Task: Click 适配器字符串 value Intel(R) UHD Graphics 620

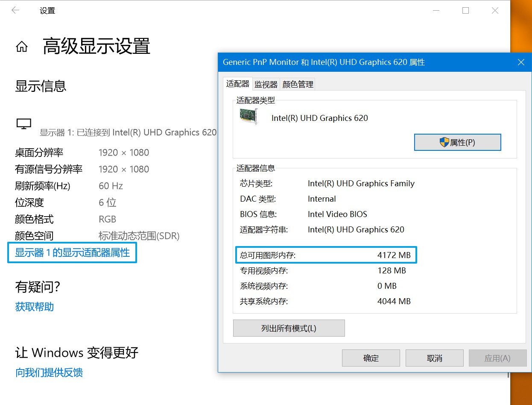Action: tap(356, 230)
